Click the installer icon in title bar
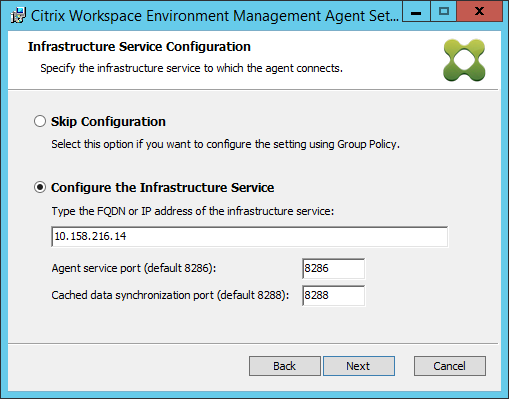Image resolution: width=509 pixels, height=399 pixels. pyautogui.click(x=18, y=16)
